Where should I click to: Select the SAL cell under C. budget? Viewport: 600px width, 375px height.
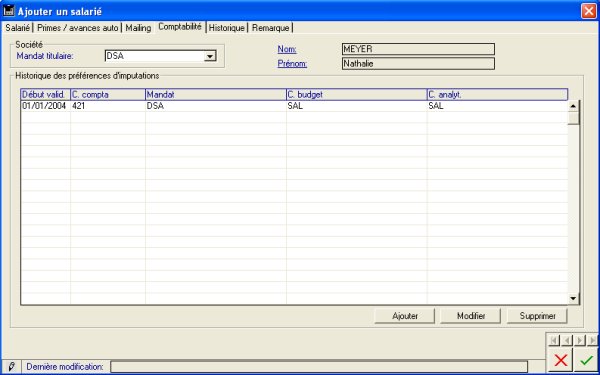(x=357, y=106)
